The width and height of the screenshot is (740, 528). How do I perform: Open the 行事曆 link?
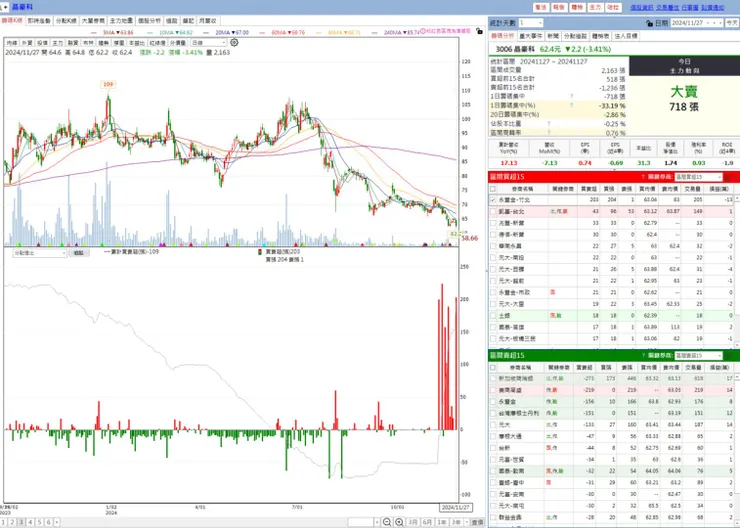690,8
